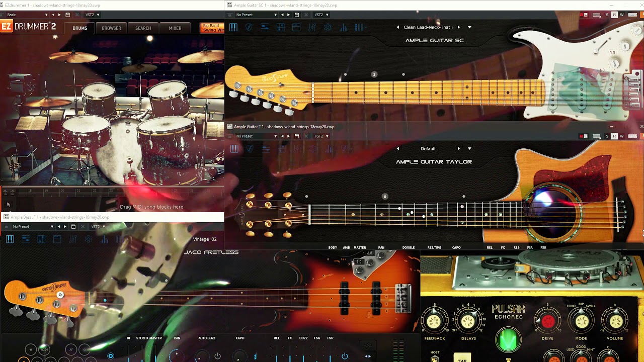Click the Big Band Swing library selector
Image resolution: width=644 pixels, height=362 pixels.
pos(212,28)
